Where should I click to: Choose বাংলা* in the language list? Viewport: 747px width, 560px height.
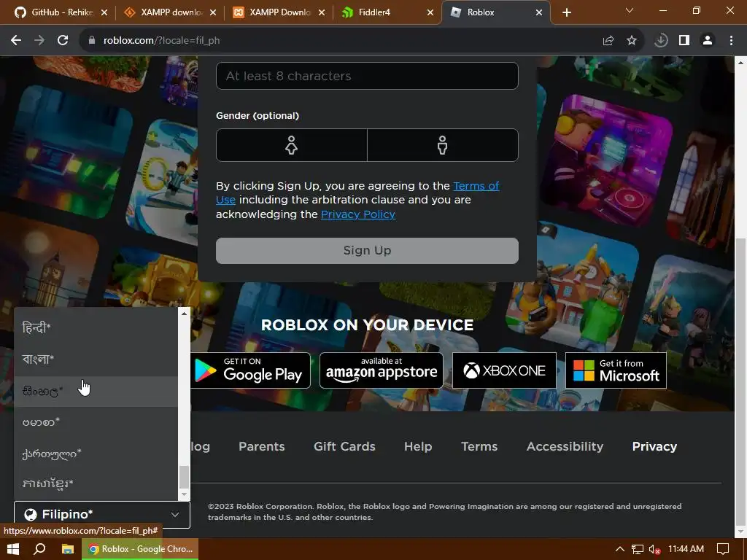(x=96, y=359)
